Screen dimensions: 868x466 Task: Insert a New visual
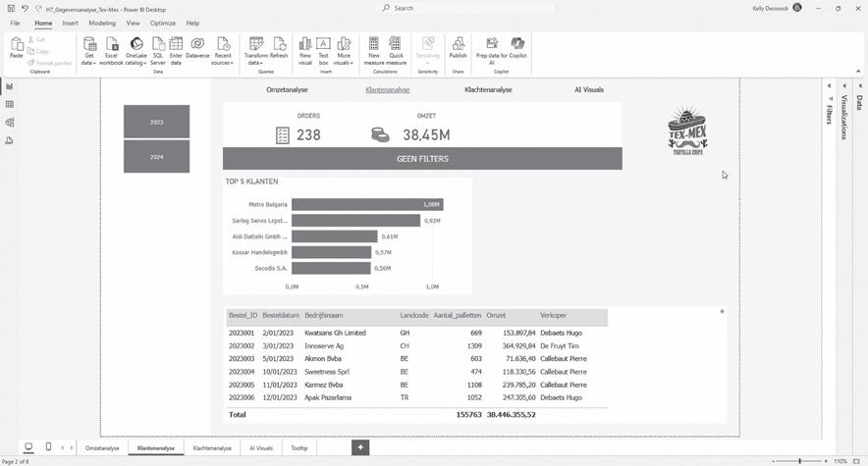click(305, 51)
